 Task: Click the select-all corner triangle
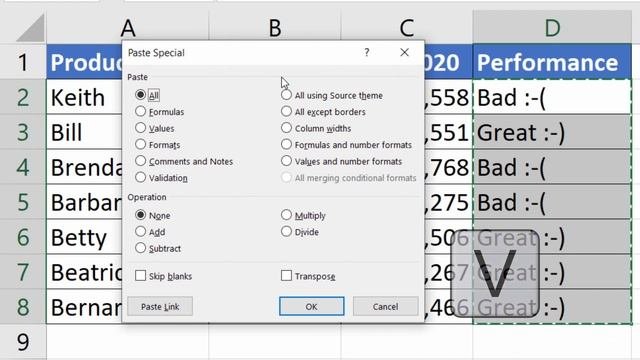[31, 28]
